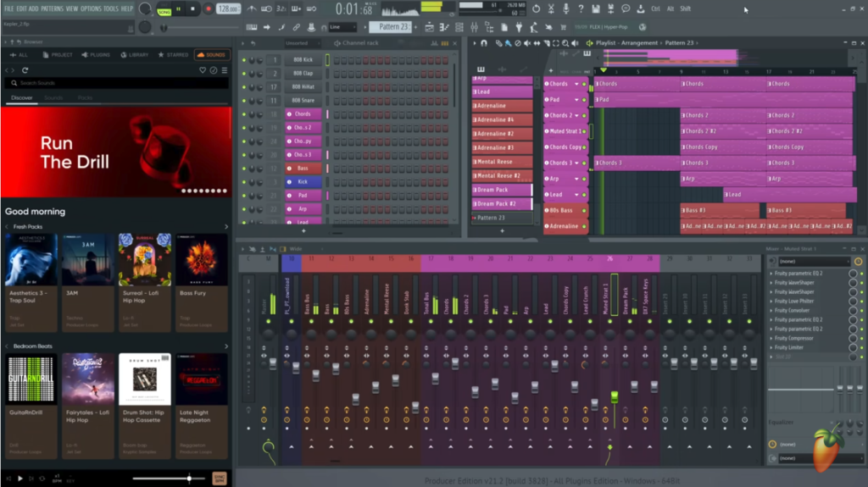
Task: Expand the Pad track dropdown arrow
Action: (576, 100)
